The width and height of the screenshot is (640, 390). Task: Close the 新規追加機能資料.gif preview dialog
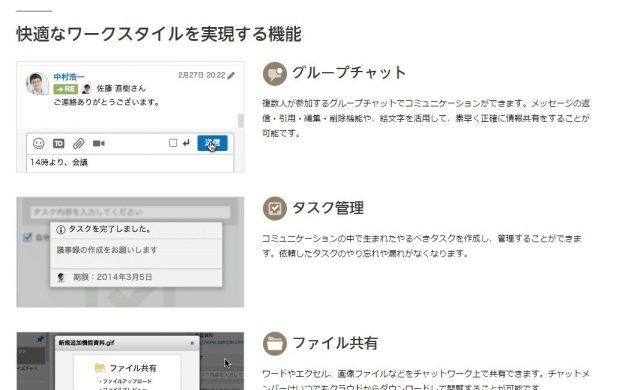coord(192,343)
